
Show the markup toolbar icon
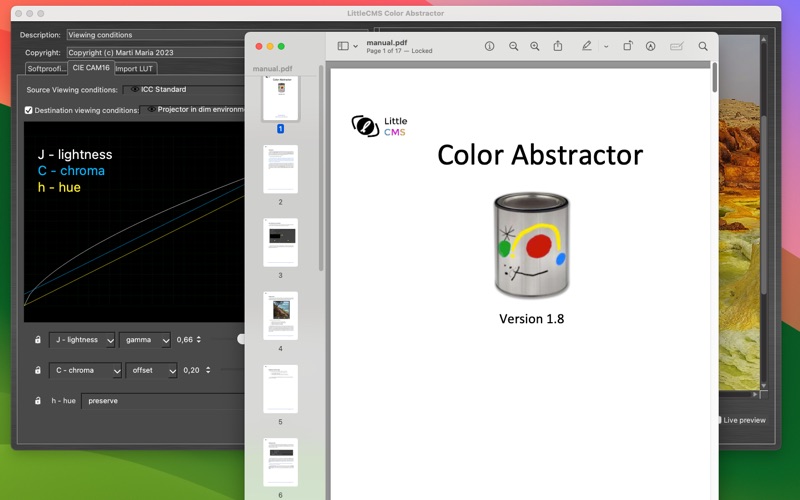click(650, 46)
